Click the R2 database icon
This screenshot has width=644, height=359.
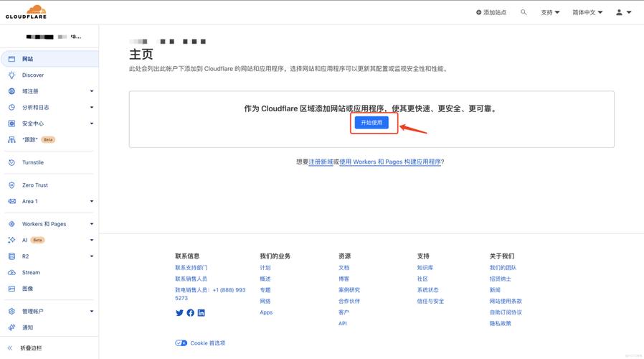click(12, 256)
